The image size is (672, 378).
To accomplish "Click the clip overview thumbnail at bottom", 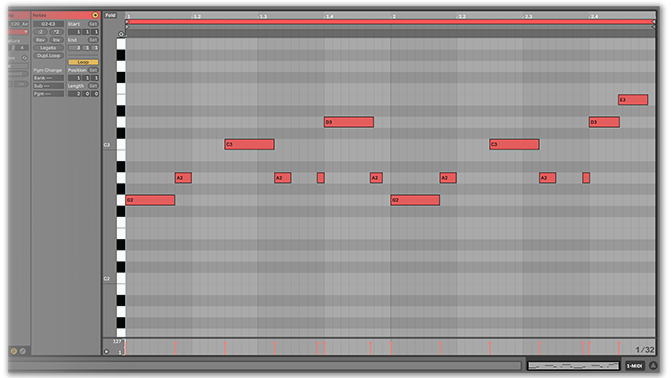I will pos(573,366).
